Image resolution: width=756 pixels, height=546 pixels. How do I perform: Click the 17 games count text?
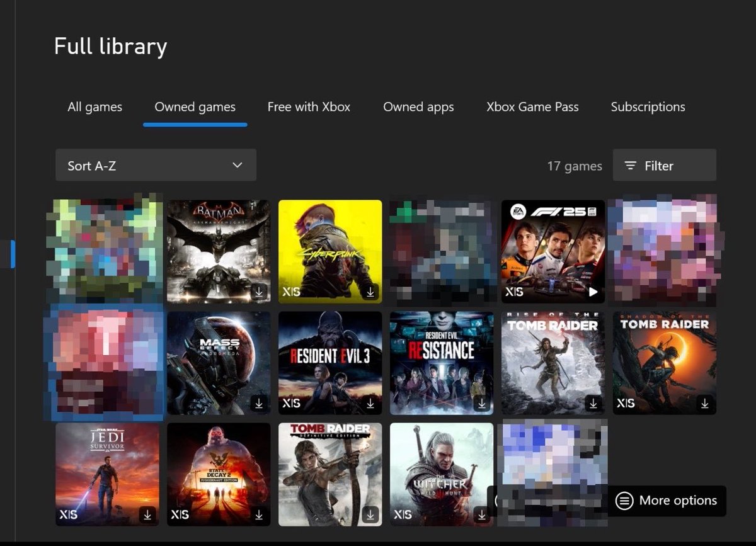(x=575, y=166)
